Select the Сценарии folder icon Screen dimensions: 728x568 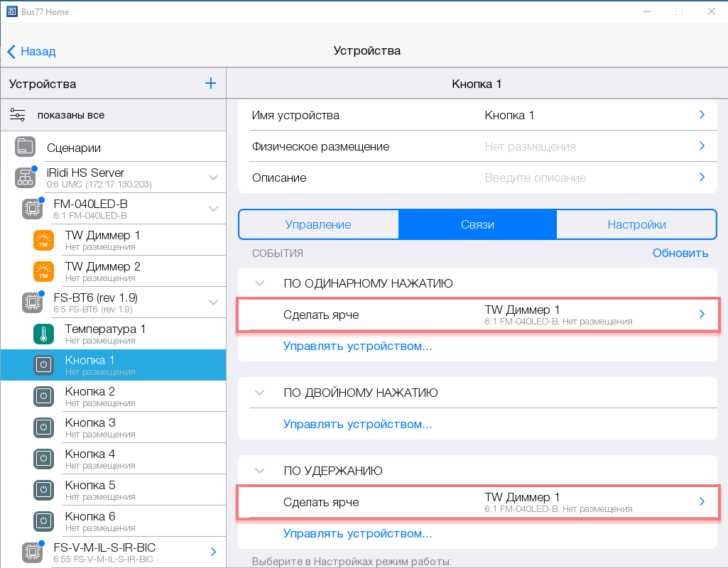click(x=26, y=147)
